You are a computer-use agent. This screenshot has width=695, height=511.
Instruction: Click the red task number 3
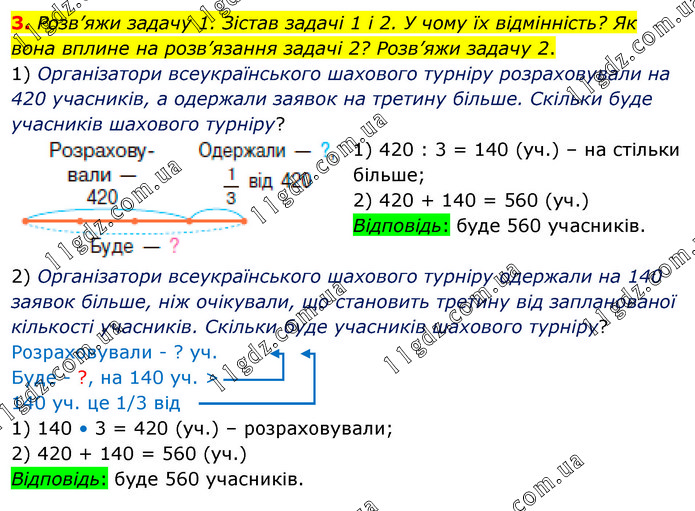[x=18, y=21]
